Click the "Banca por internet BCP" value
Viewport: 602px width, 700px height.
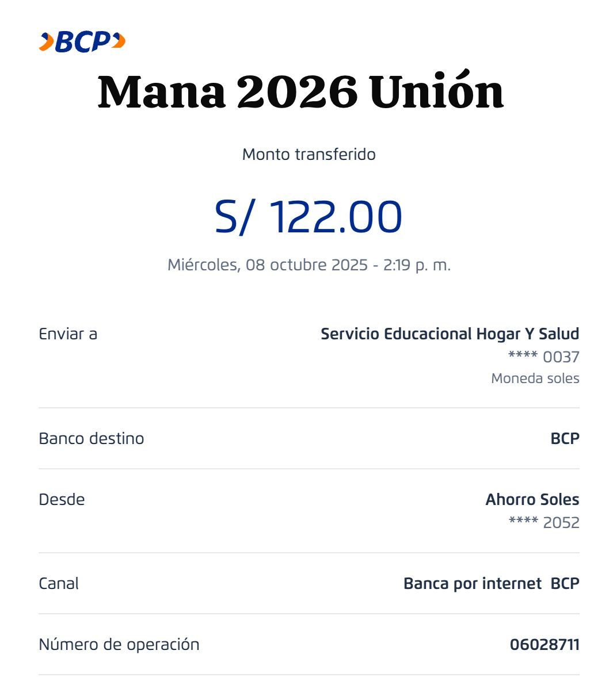pos(491,583)
